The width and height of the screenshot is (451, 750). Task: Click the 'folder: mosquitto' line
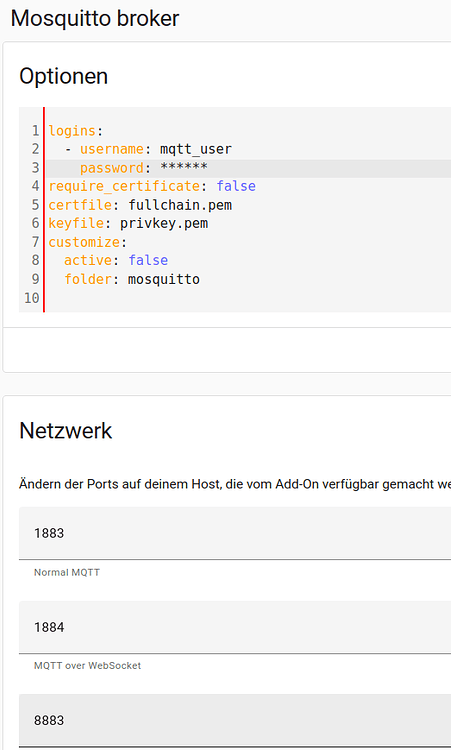coord(132,279)
